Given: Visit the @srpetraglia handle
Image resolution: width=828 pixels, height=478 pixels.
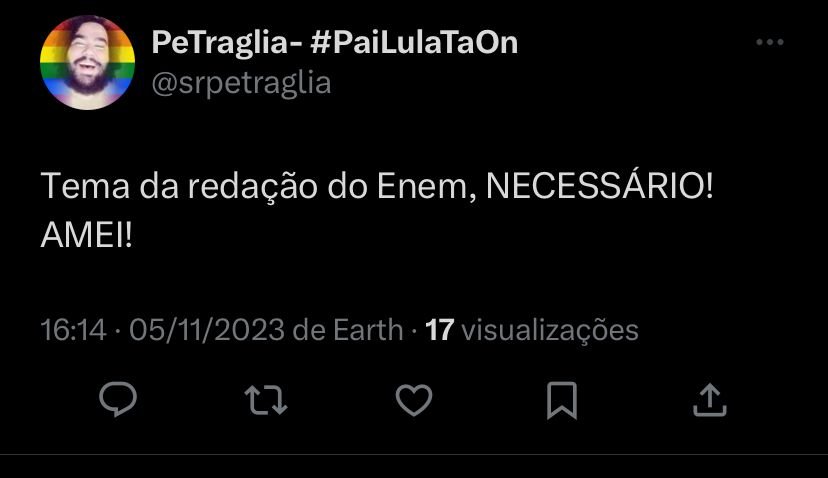Looking at the screenshot, I should 241,83.
